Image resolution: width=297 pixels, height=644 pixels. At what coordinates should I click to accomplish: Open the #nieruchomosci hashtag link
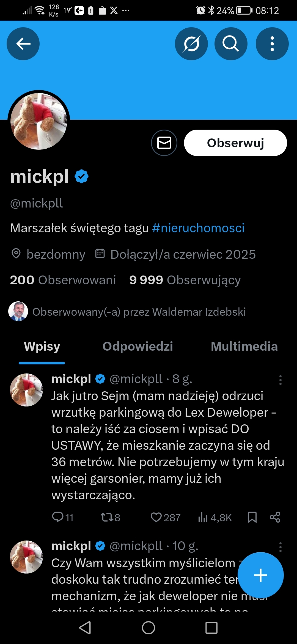[x=198, y=228]
